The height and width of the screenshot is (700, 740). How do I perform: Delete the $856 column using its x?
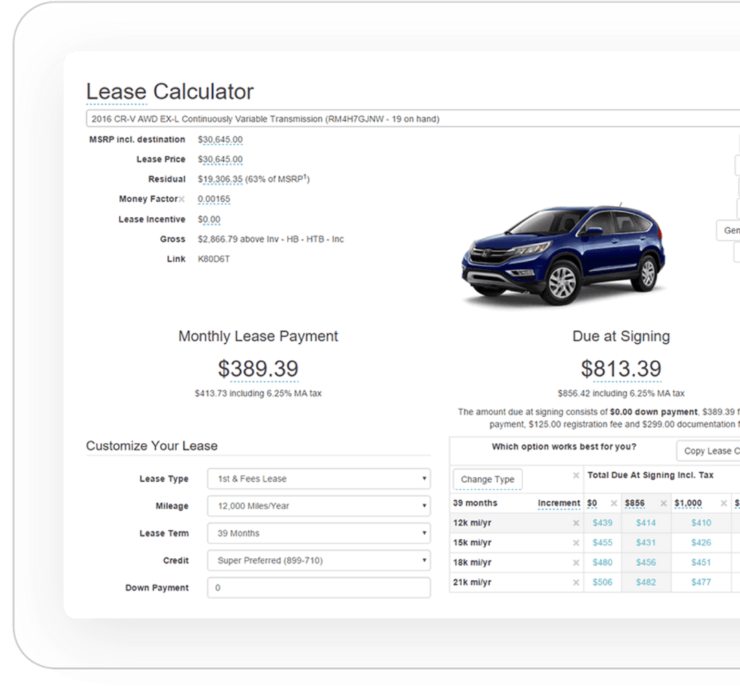[663, 503]
